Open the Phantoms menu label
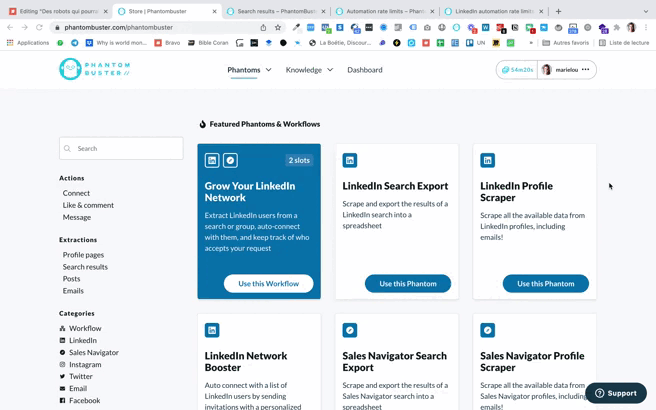 244,70
